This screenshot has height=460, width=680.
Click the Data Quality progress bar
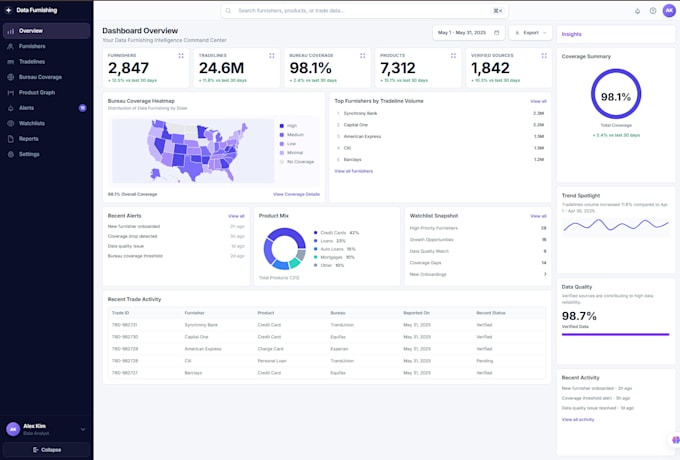click(x=615, y=334)
